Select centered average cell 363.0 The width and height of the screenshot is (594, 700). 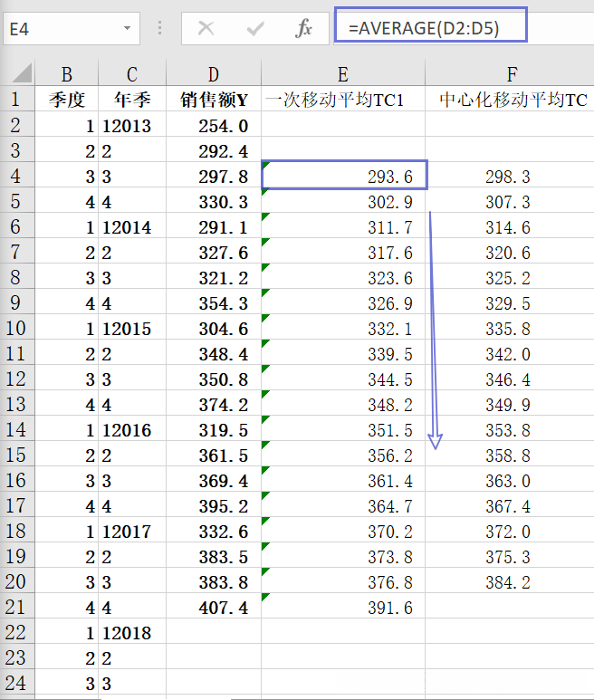pyautogui.click(x=510, y=479)
